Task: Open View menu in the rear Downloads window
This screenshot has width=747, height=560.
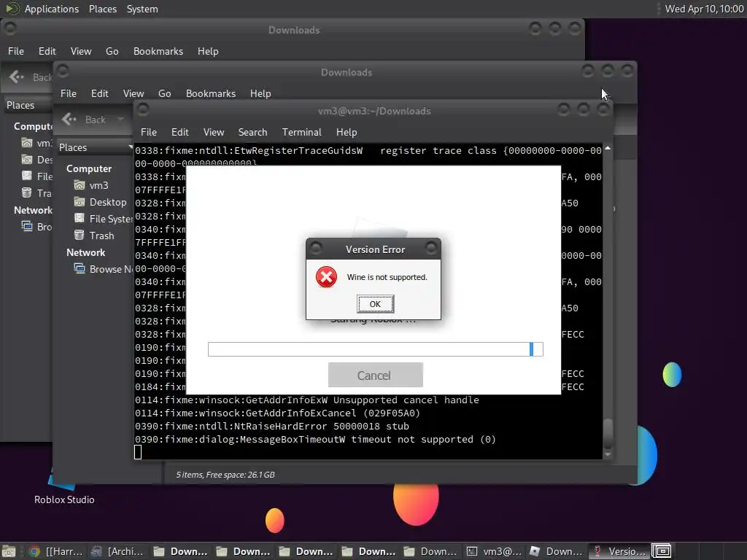Action: [81, 51]
